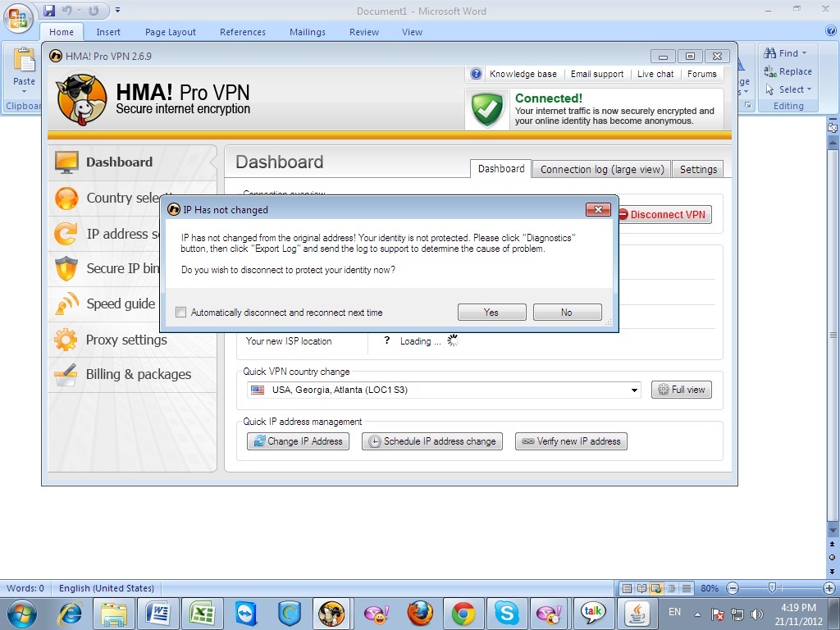The width and height of the screenshot is (840, 630).
Task: Open Skype from the taskbar
Action: [506, 614]
